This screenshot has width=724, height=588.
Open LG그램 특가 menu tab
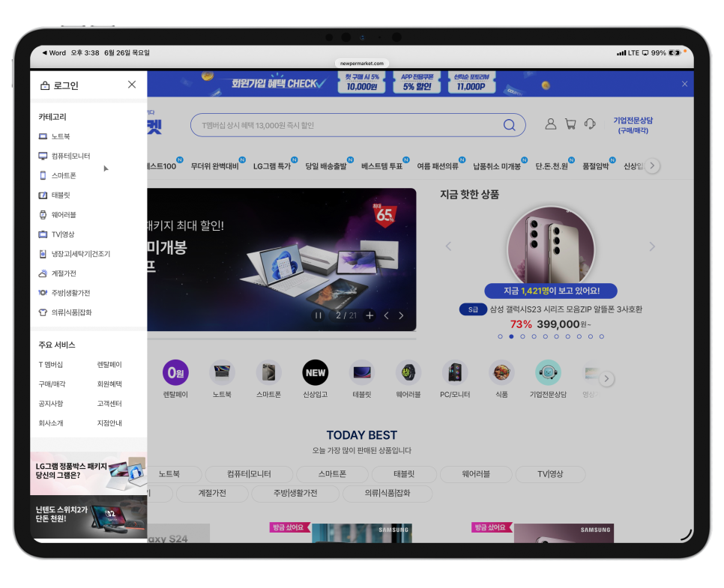tap(272, 166)
